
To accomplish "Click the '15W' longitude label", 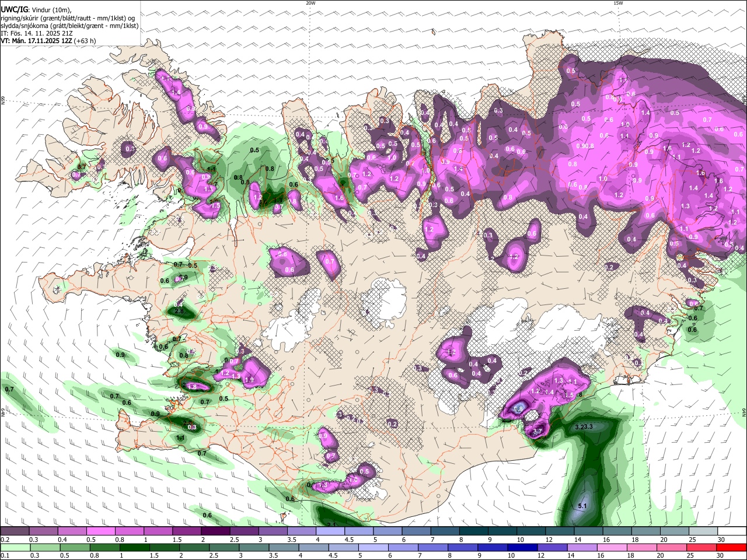I will [618, 3].
